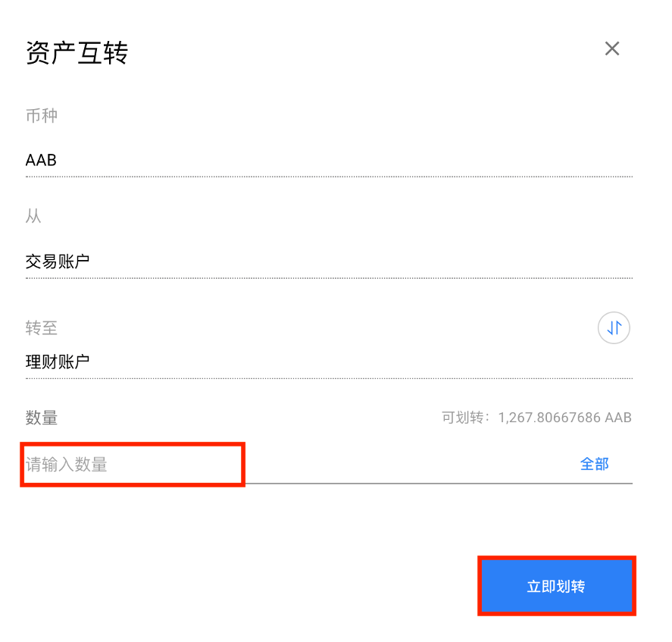Confirm transfer with the blue button

[557, 586]
